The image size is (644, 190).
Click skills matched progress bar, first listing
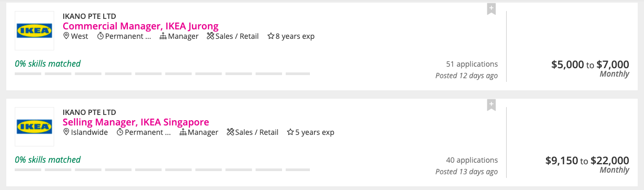(162, 74)
